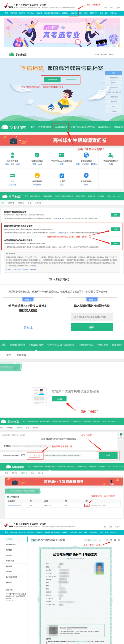The width and height of the screenshot is (124, 644).
Task: Click the download icon above the 备案表 report
Action: 111,540
